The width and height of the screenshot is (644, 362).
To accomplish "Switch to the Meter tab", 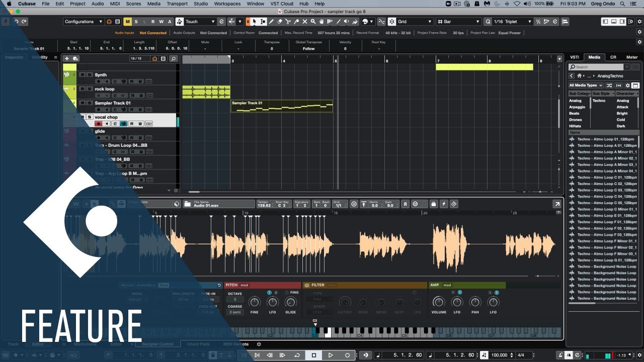I will 632,57.
